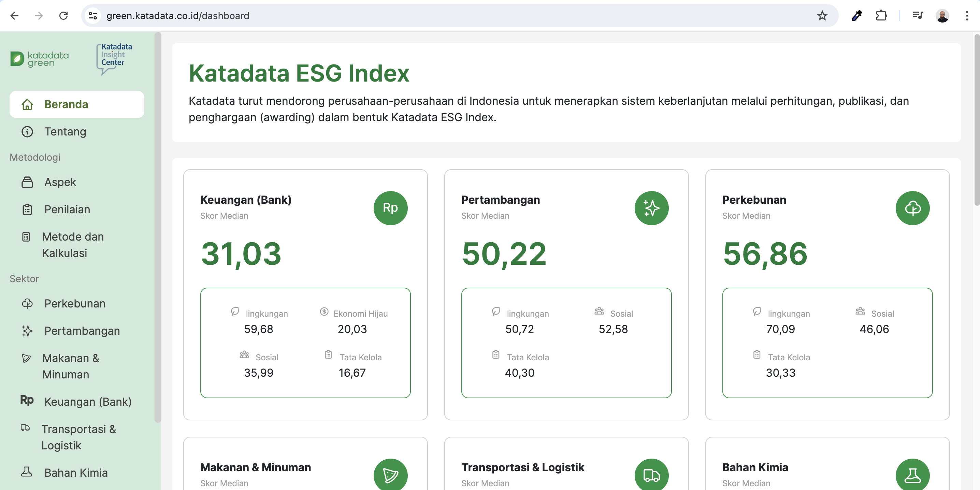This screenshot has width=980, height=490.
Task: Click the food icon on Makanan & Minuman card
Action: coord(390,475)
